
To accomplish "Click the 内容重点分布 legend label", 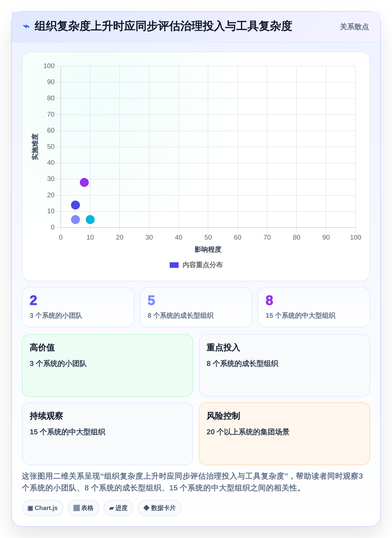I will coord(202,265).
